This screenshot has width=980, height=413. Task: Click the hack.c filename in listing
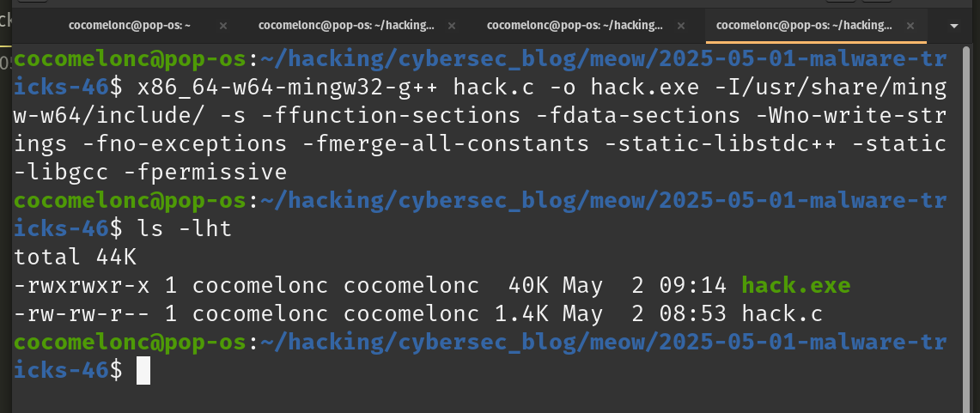pyautogui.click(x=782, y=314)
